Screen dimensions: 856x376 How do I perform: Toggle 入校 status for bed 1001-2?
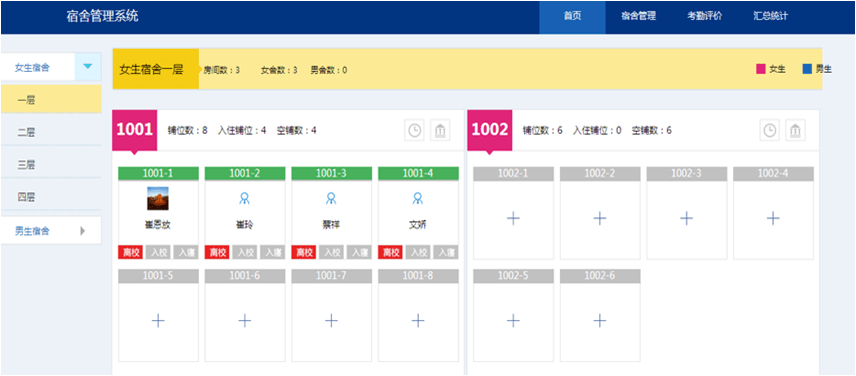pos(246,252)
